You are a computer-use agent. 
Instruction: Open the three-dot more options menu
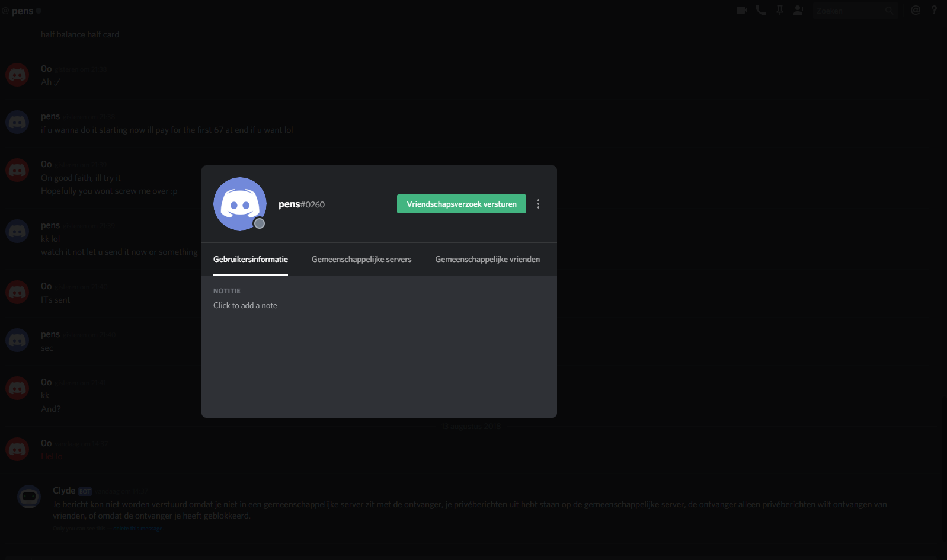pos(538,204)
